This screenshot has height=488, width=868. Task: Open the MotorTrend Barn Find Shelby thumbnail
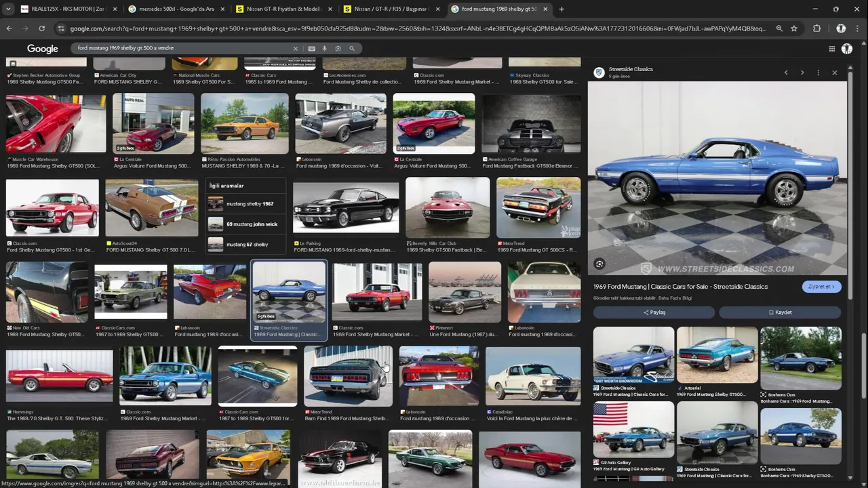pos(348,376)
